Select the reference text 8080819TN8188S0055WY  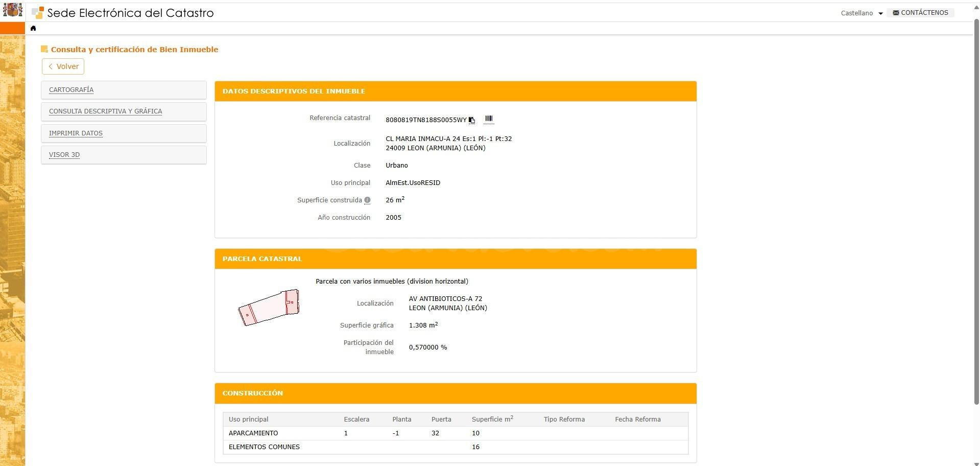(426, 120)
